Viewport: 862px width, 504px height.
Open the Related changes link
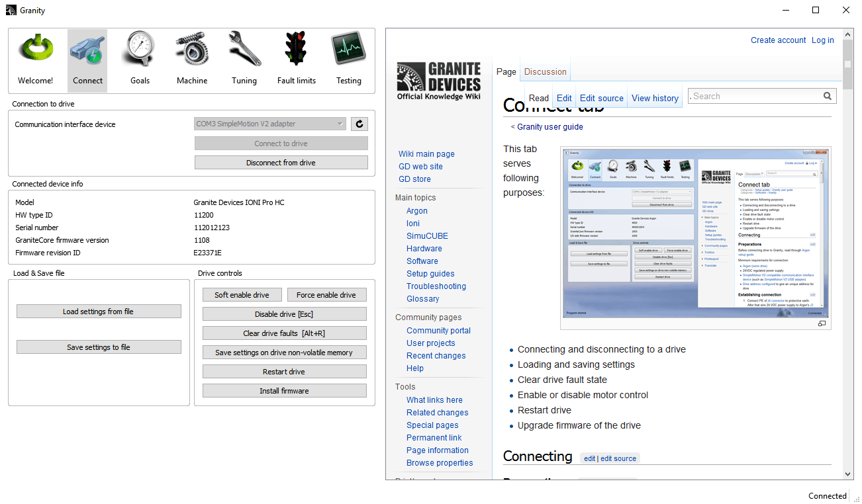coord(438,413)
